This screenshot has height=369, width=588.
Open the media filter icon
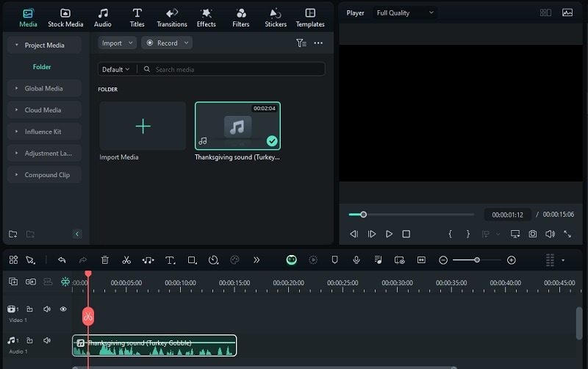coord(301,43)
